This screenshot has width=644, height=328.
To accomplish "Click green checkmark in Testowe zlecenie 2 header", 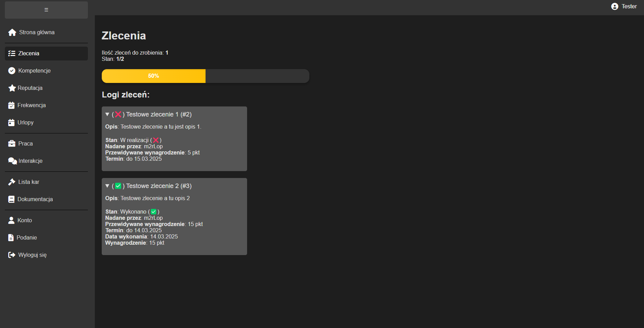I will pyautogui.click(x=118, y=186).
